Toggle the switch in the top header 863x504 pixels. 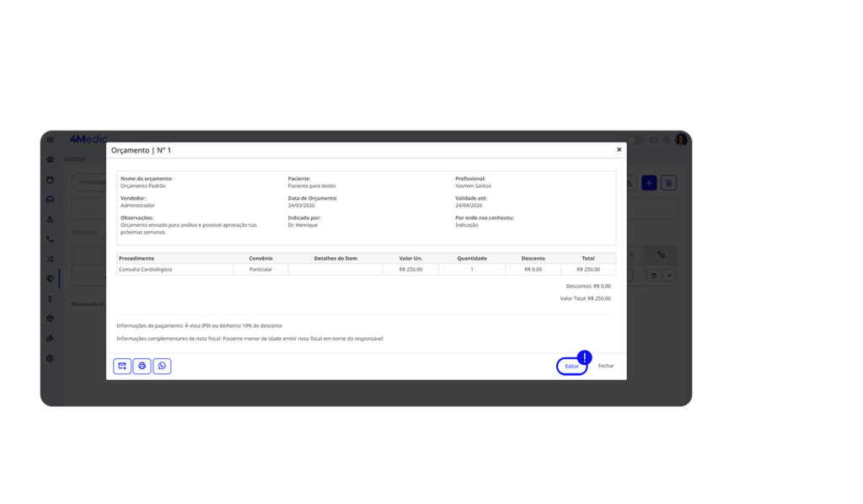click(635, 140)
